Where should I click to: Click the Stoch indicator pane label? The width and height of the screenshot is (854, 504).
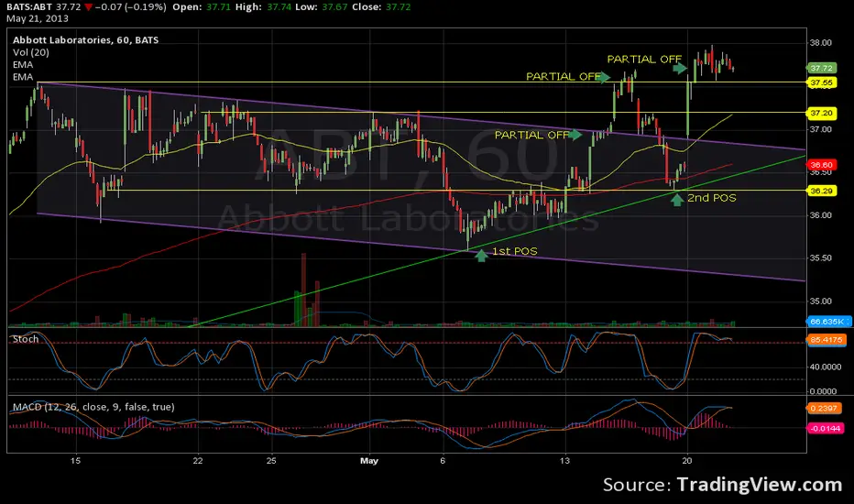(x=26, y=339)
